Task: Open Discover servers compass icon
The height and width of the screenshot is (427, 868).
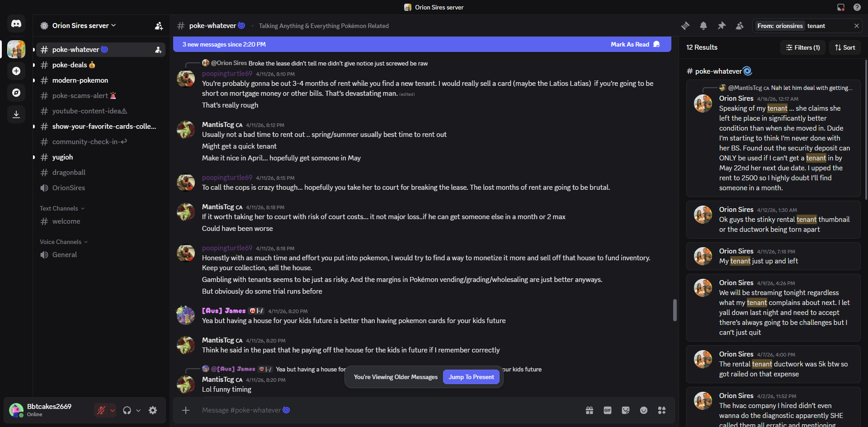Action: (16, 93)
